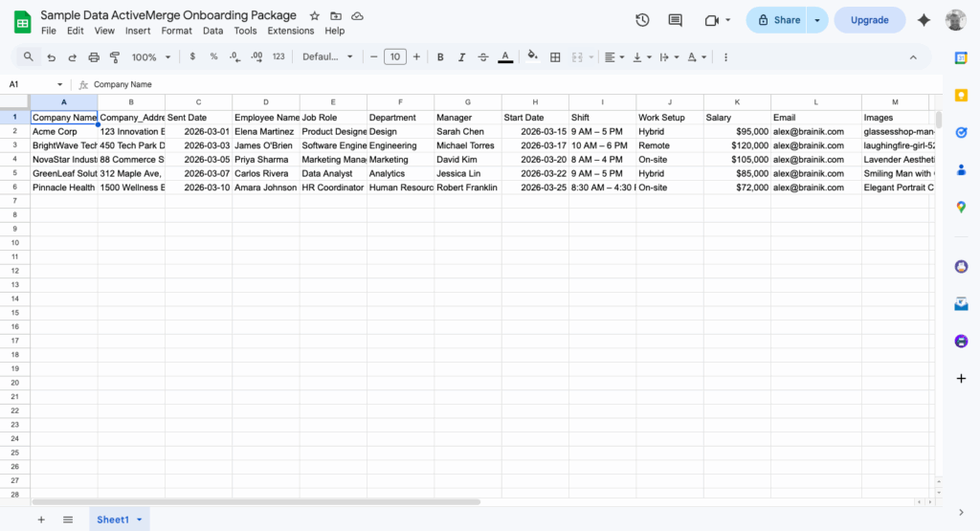The image size is (980, 531).
Task: Expand the font family dropdown
Action: pos(327,57)
